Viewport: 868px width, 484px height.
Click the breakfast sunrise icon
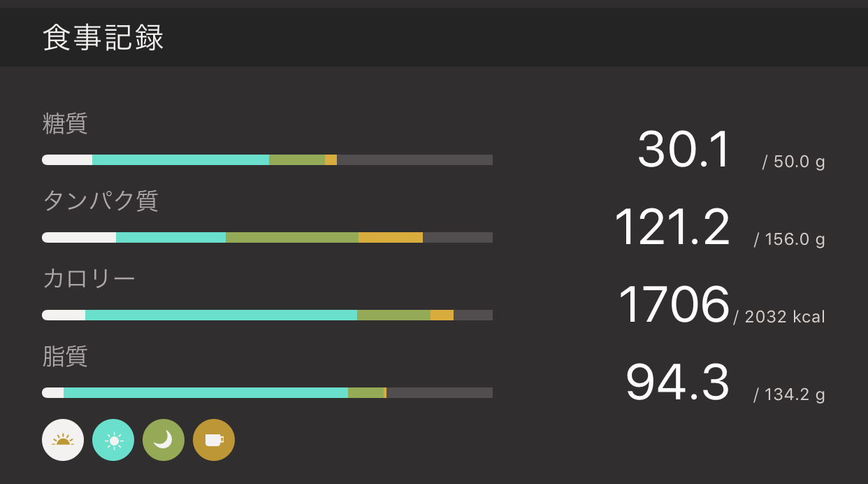pyautogui.click(x=63, y=440)
